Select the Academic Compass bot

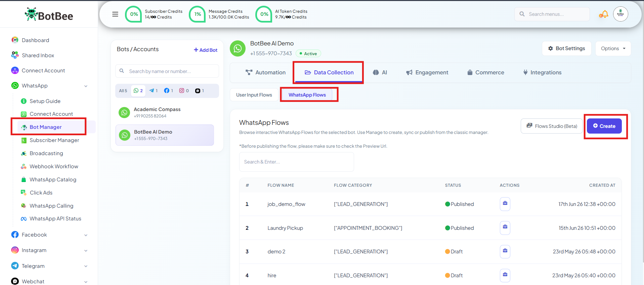tap(165, 112)
